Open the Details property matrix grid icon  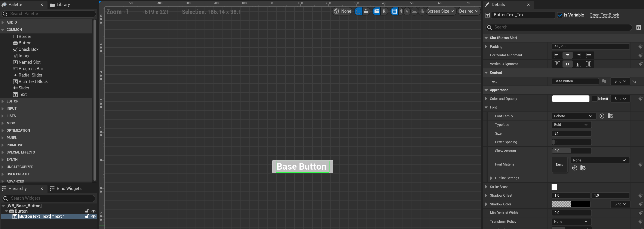click(x=638, y=27)
